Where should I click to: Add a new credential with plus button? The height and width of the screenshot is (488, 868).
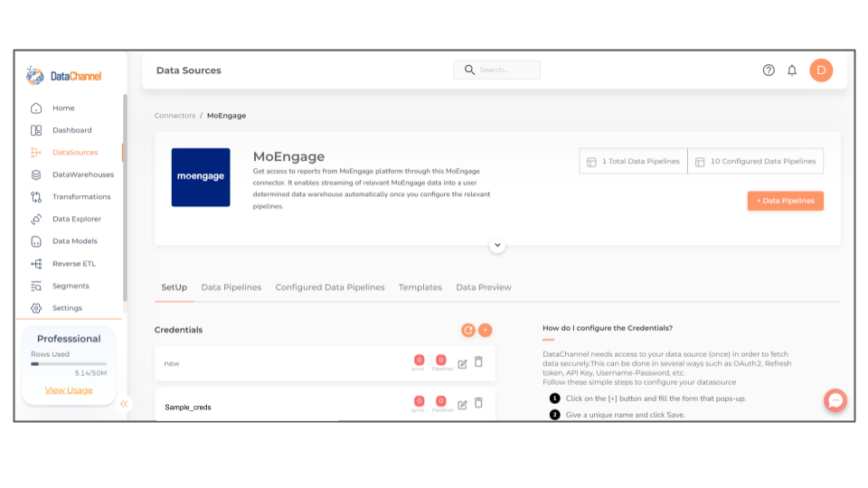pos(486,330)
